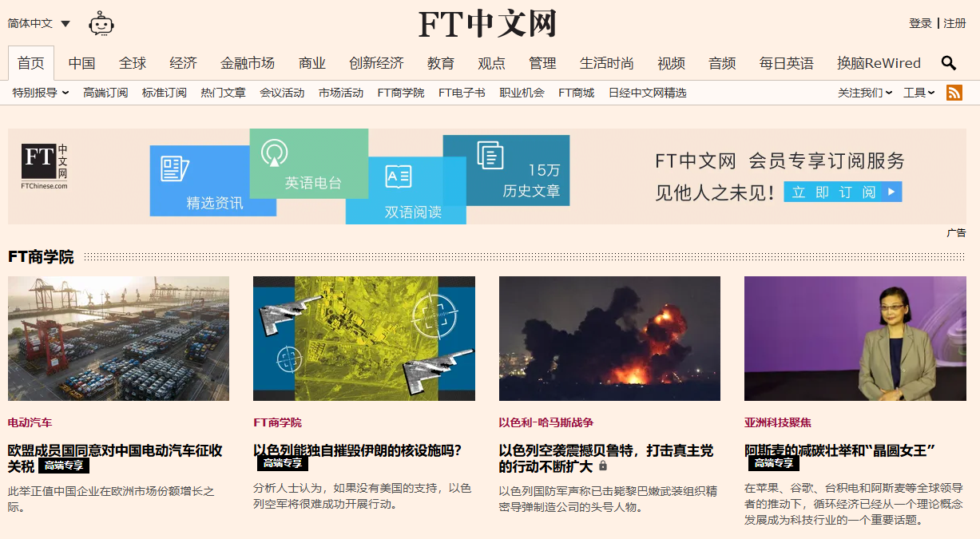Open the 职业机会 link

522,93
